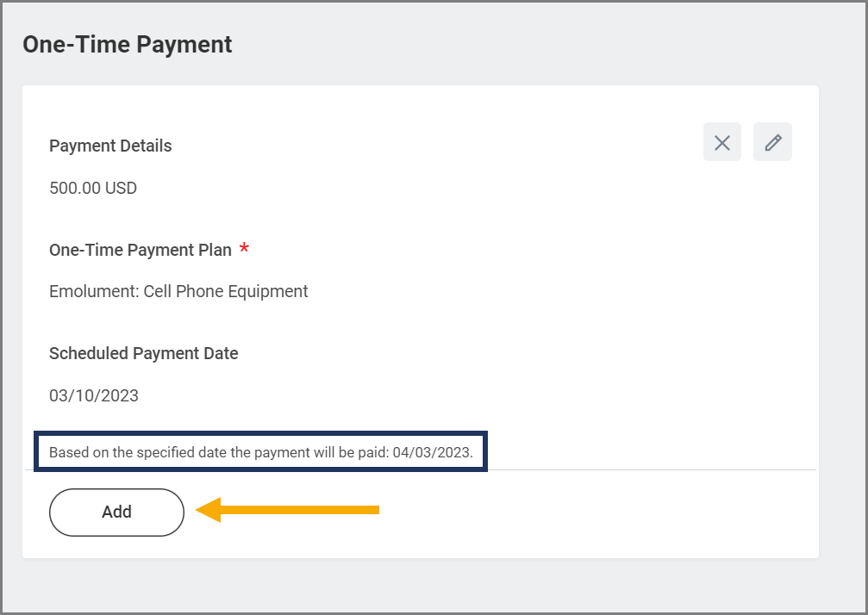Click the One-Time Payment page heading

tap(128, 45)
